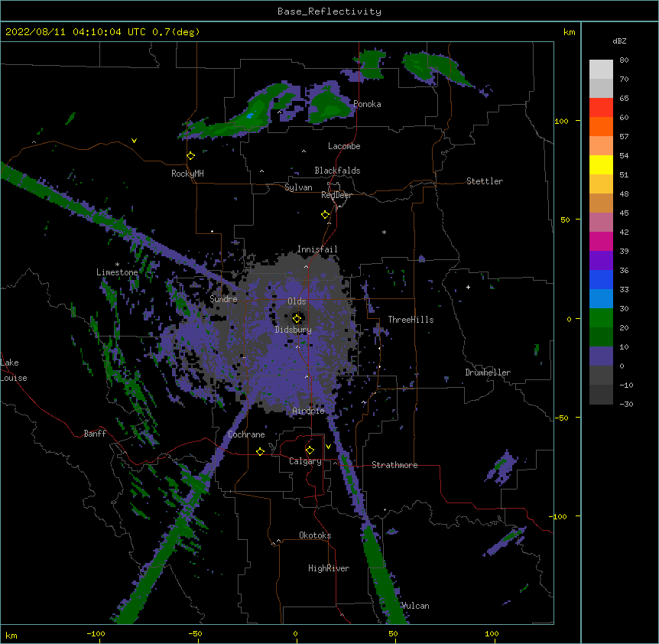Click the Vulcan label
This screenshot has width=659, height=644.
tap(415, 606)
